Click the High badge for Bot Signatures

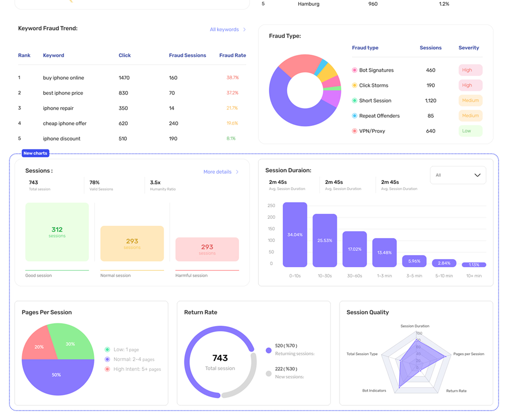pyautogui.click(x=470, y=70)
